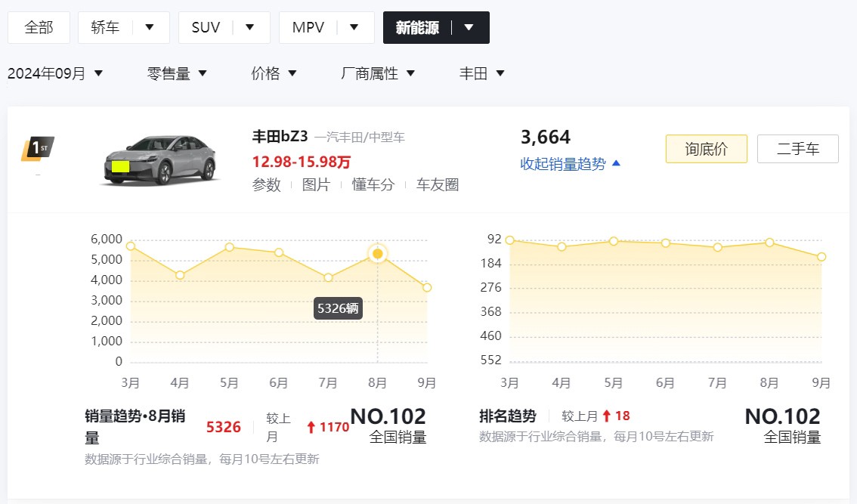This screenshot has height=504, width=857.
Task: Select the MPV category tab
Action: [308, 27]
